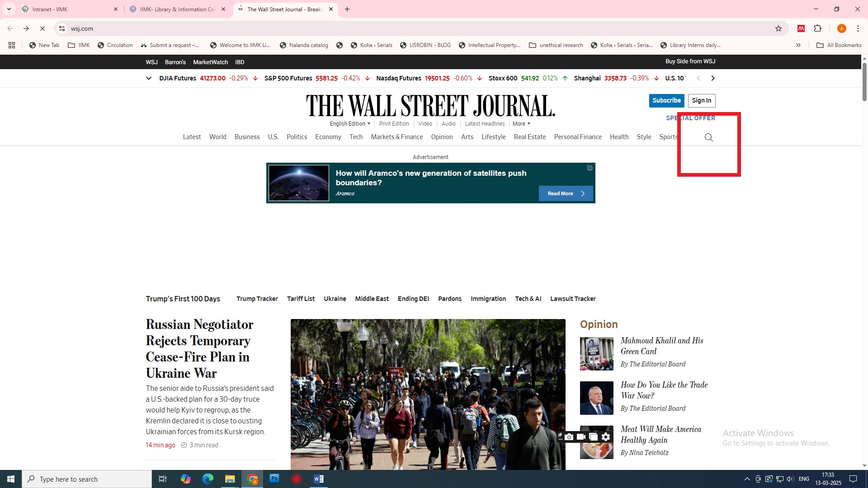Image resolution: width=868 pixels, height=488 pixels.
Task: Click the WSJ search magnifier icon
Action: 708,137
